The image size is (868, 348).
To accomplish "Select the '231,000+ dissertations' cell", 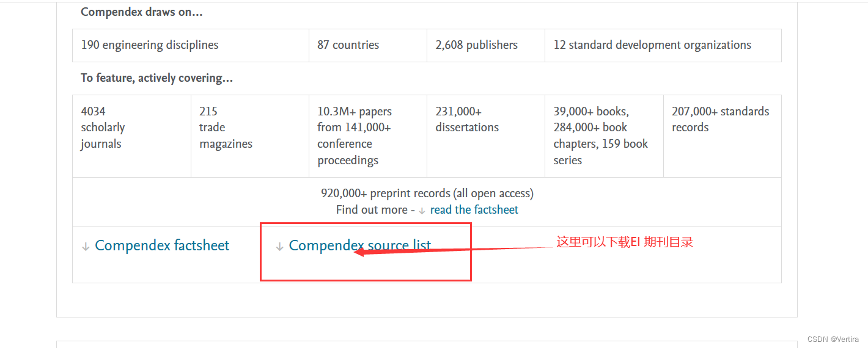I will (486, 136).
